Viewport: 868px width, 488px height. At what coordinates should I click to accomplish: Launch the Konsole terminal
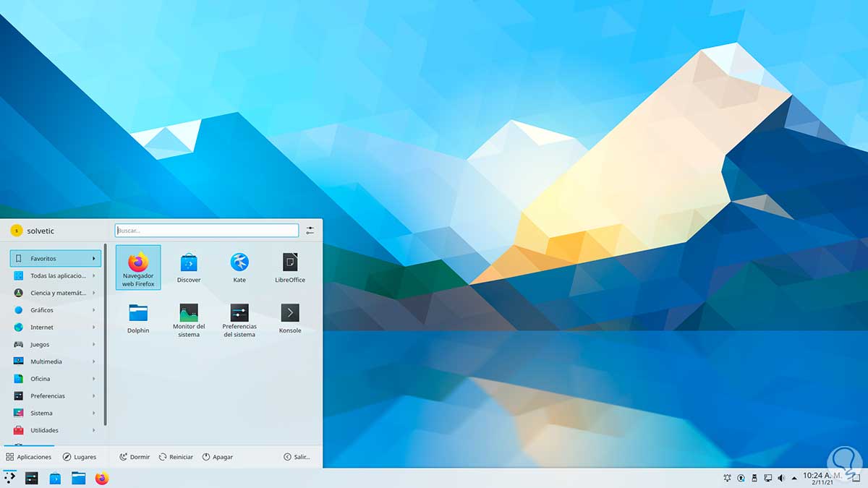(289, 318)
